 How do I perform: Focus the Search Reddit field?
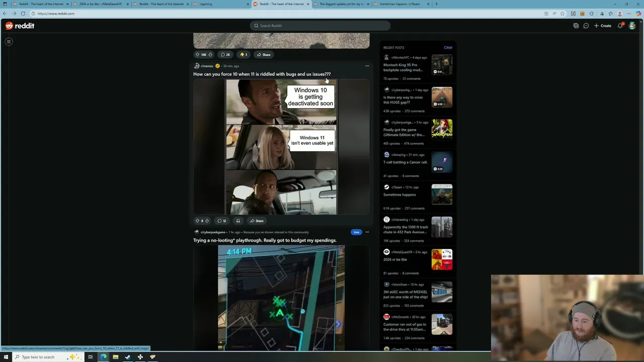tap(320, 26)
